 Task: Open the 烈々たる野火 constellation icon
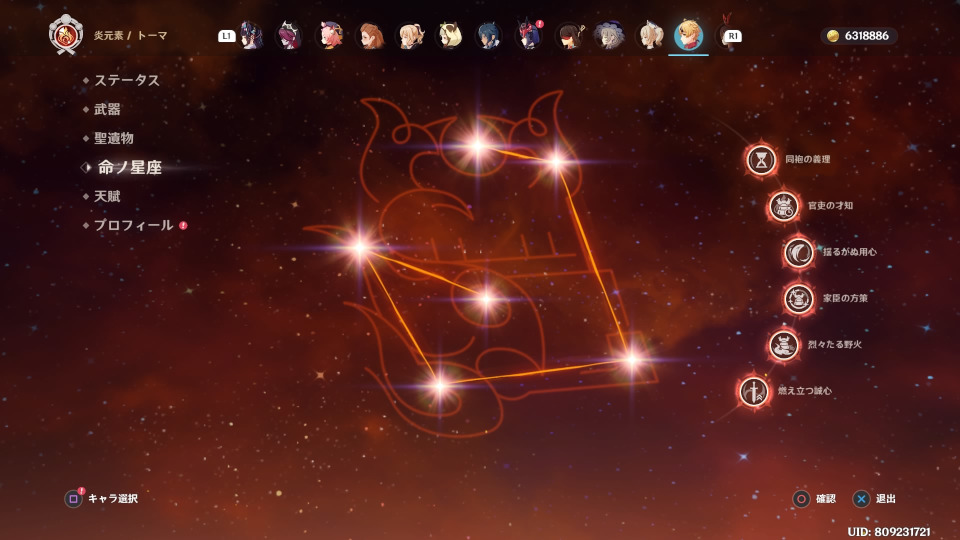783,345
